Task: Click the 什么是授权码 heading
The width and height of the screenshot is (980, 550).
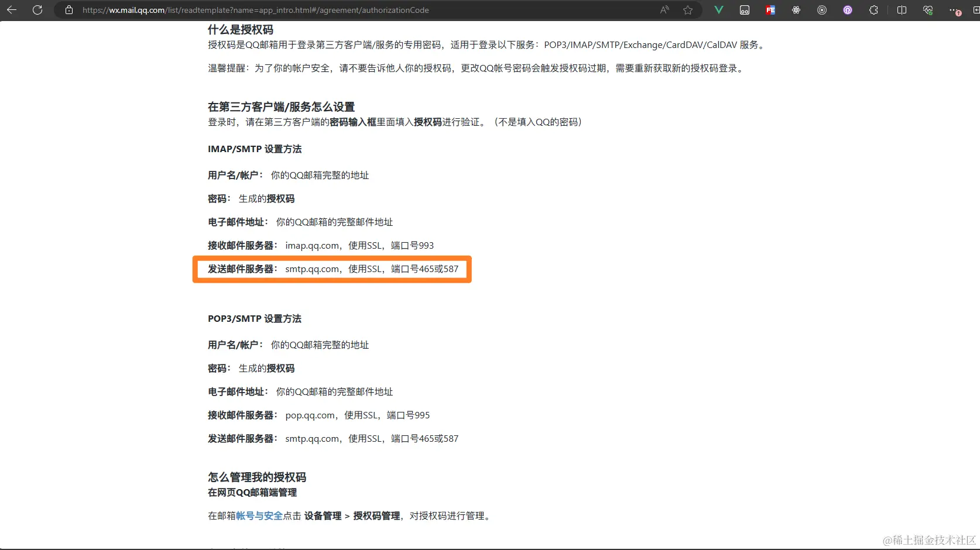Action: click(241, 29)
